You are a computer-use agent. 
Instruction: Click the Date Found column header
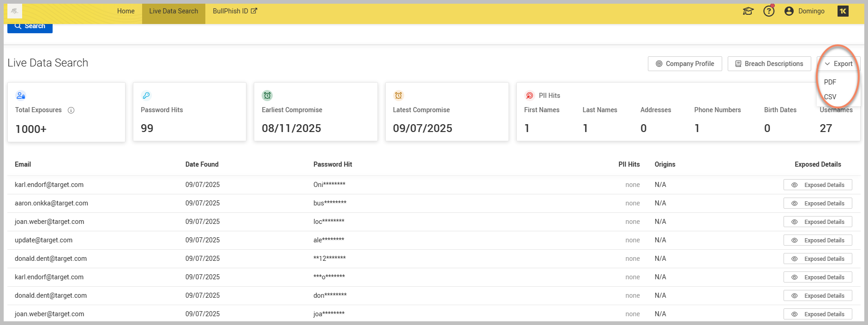tap(202, 164)
